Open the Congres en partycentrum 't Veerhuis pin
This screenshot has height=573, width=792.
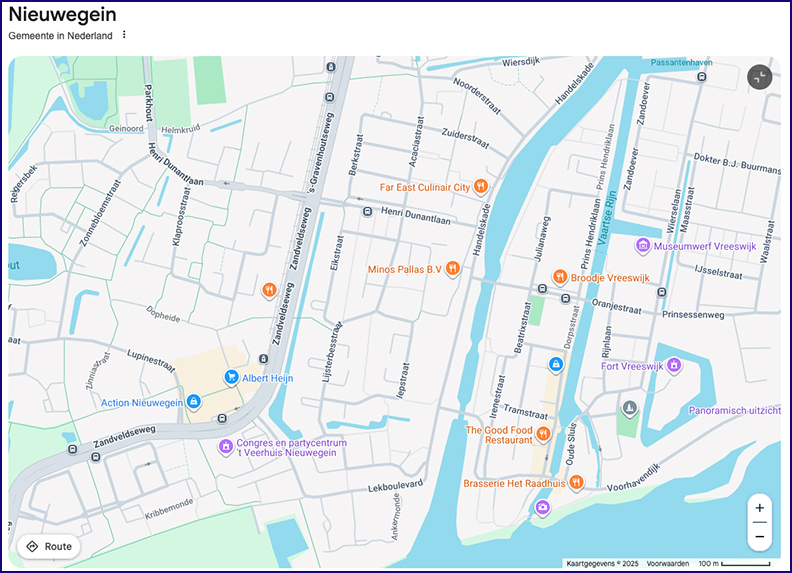tap(226, 446)
